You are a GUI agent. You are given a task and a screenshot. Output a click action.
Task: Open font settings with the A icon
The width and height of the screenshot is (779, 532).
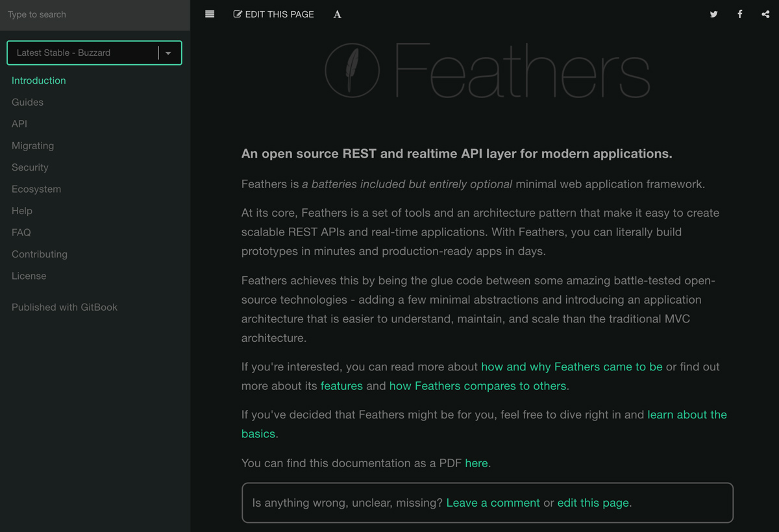tap(337, 14)
